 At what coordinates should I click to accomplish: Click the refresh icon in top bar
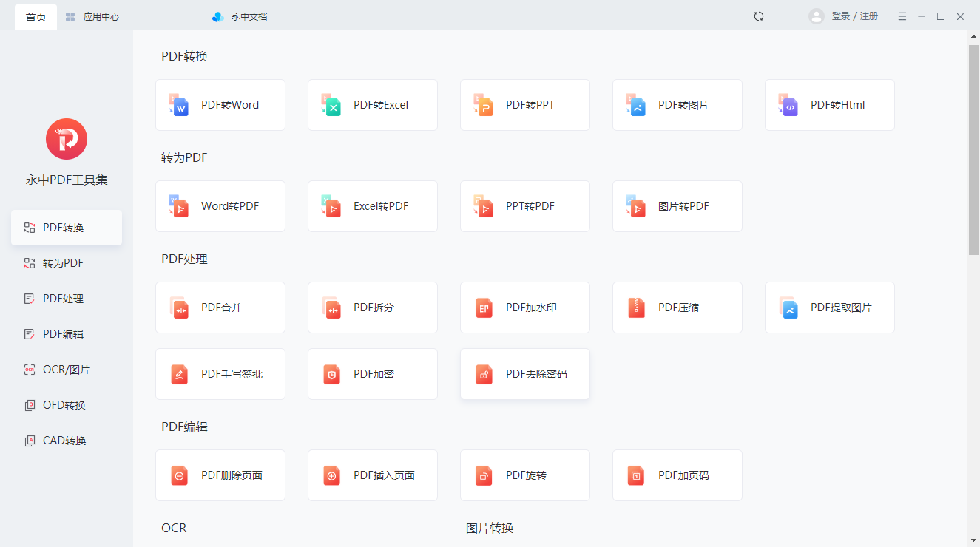[x=759, y=16]
